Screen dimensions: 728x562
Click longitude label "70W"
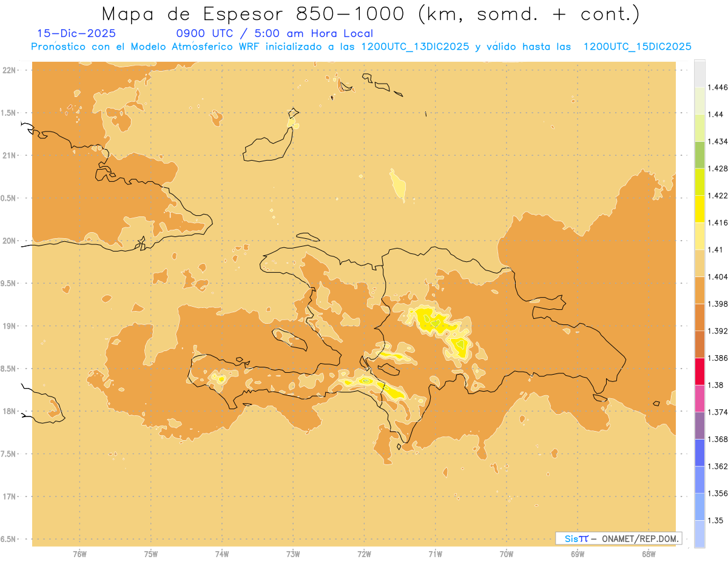point(507,554)
